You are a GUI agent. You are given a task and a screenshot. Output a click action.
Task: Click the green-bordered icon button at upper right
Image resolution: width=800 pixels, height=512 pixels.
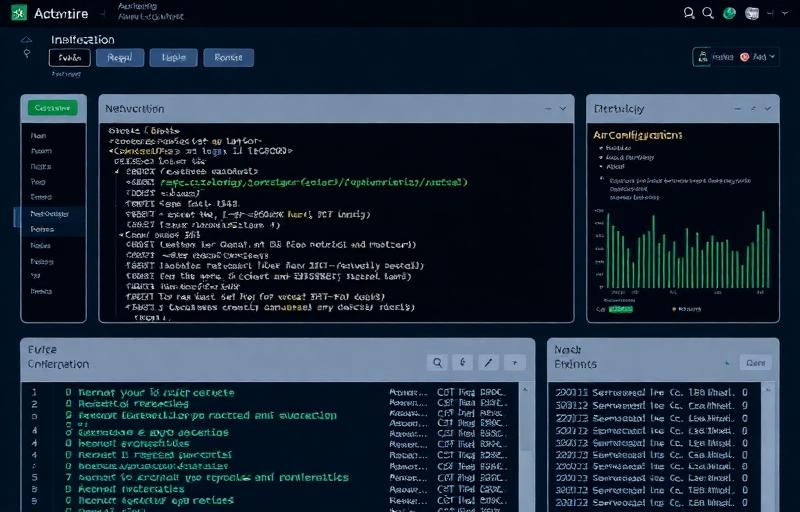tap(703, 57)
